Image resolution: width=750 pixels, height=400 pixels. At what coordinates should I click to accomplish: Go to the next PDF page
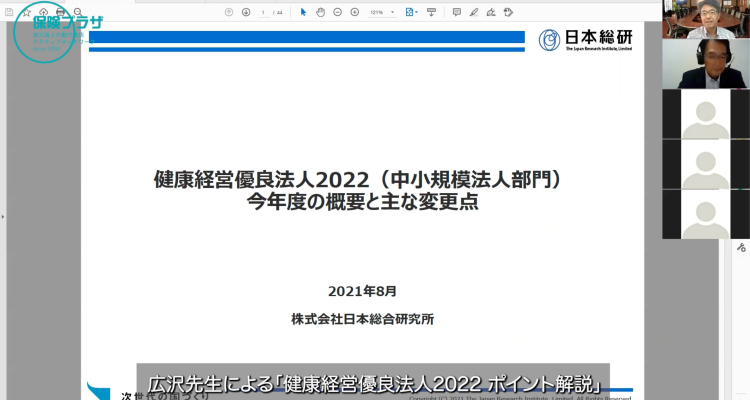[x=245, y=12]
